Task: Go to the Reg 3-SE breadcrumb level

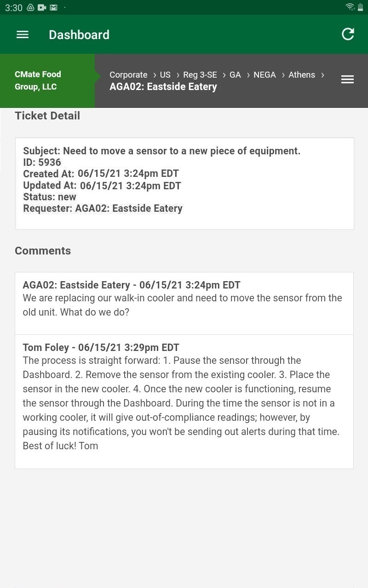Action: 200,75
